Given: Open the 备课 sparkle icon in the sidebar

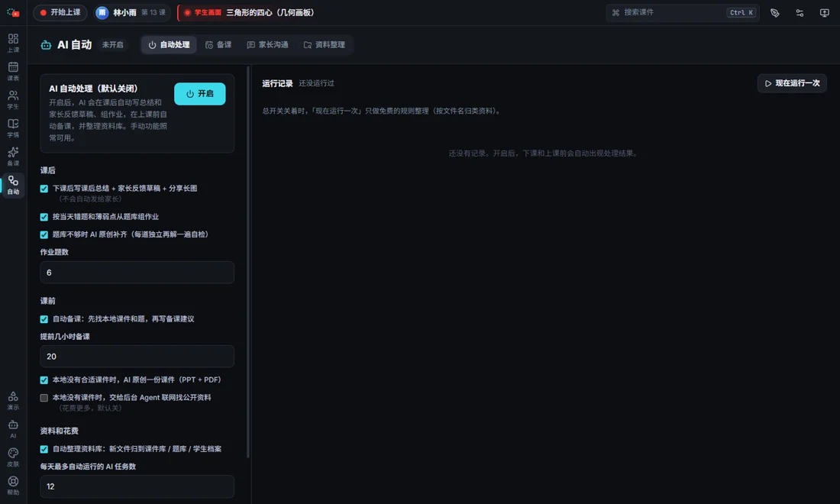Looking at the screenshot, I should [13, 157].
